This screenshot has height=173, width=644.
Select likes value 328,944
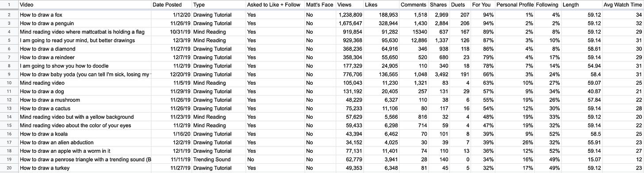(x=381, y=23)
